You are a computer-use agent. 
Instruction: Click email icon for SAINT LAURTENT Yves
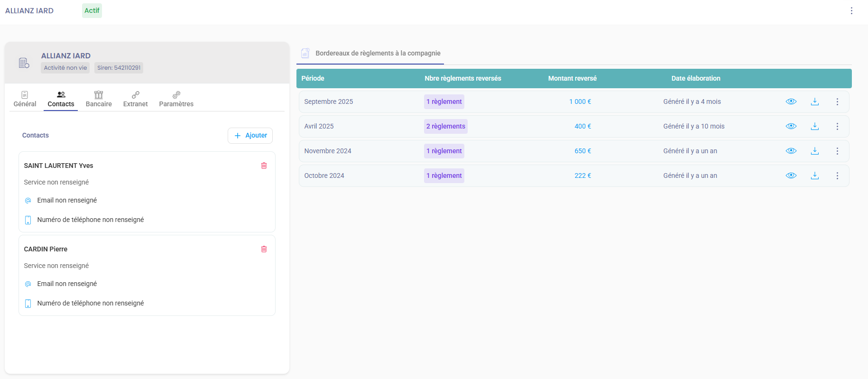[x=28, y=201]
